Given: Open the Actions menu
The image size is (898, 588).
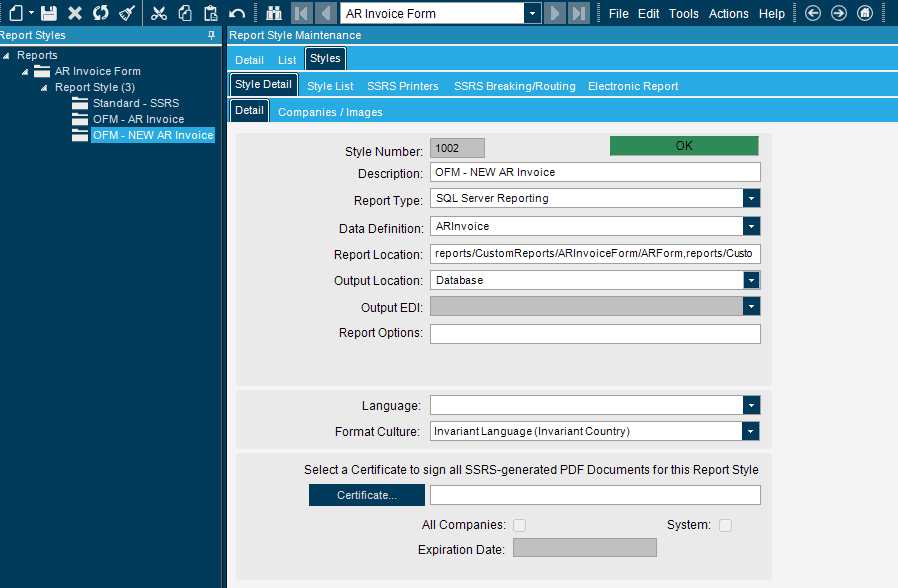Looking at the screenshot, I should click(728, 14).
